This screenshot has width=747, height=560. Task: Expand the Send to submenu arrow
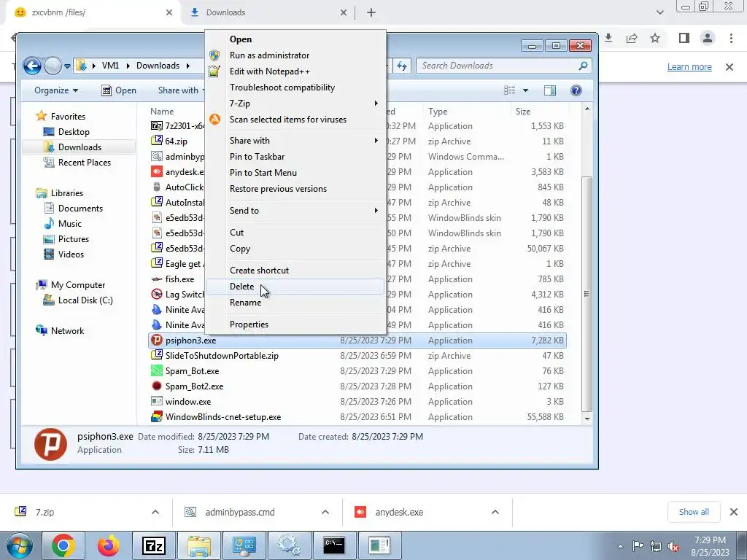click(376, 211)
